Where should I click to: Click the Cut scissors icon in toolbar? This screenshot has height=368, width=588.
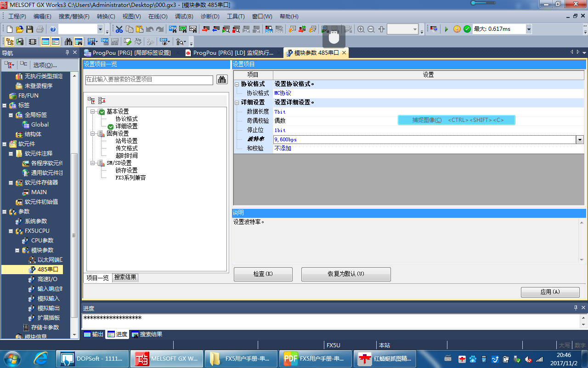(x=119, y=29)
